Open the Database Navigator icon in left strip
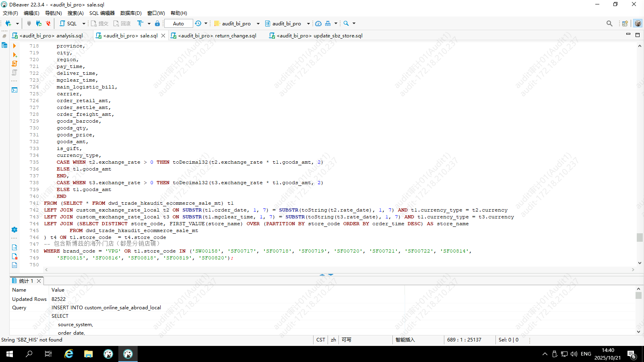Viewport: 644px width, 362px height. pos(4,45)
